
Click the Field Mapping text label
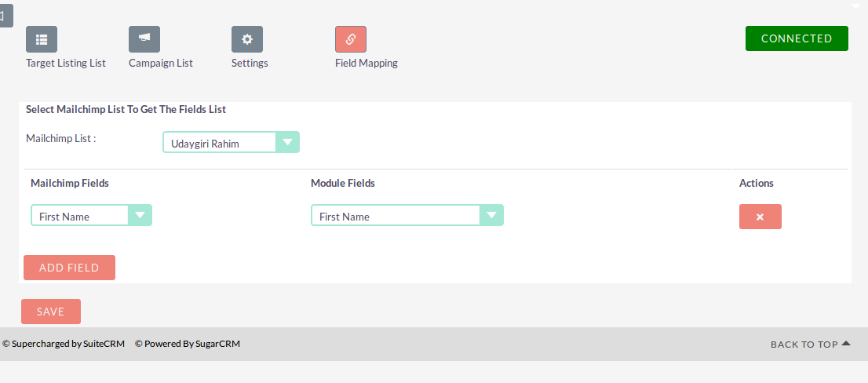(367, 63)
